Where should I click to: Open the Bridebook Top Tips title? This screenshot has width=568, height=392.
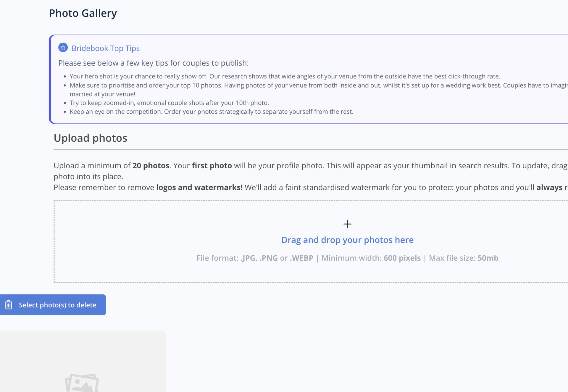106,48
